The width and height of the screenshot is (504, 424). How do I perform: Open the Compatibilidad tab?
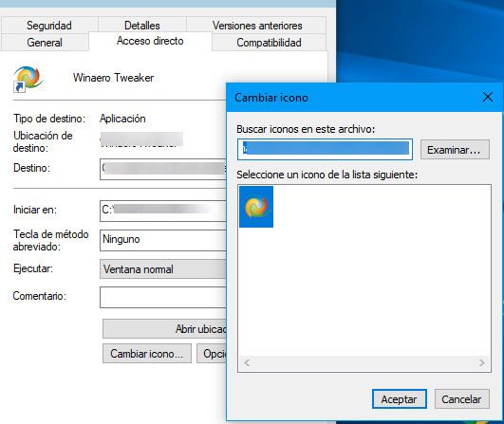[269, 43]
